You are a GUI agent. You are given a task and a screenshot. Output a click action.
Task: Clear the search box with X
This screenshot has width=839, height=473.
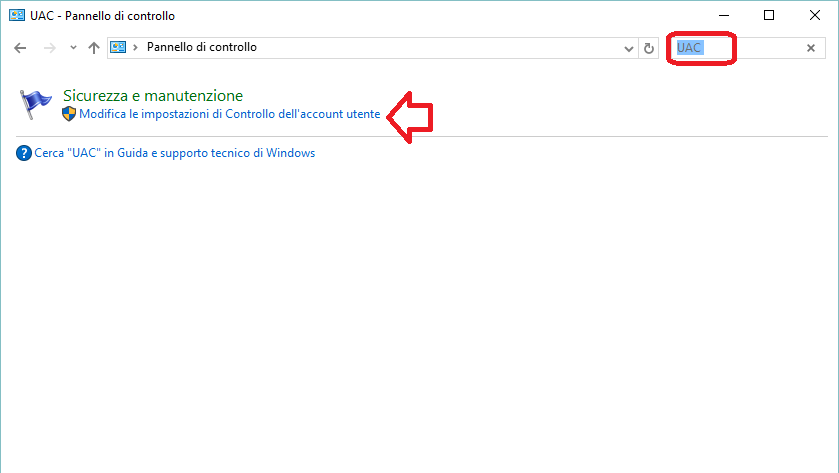pyautogui.click(x=811, y=48)
